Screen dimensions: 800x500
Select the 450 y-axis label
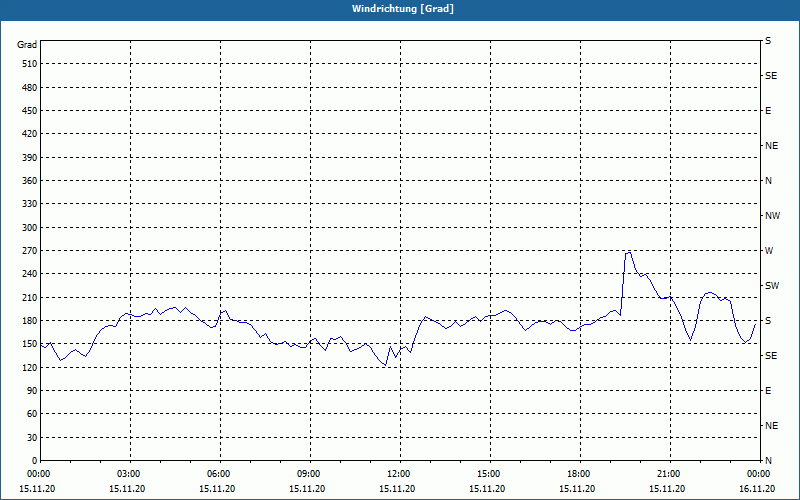(30, 111)
